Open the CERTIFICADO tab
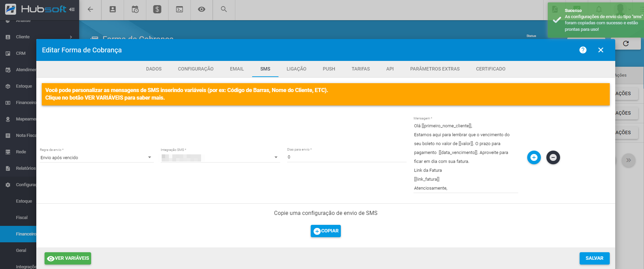 coord(491,69)
